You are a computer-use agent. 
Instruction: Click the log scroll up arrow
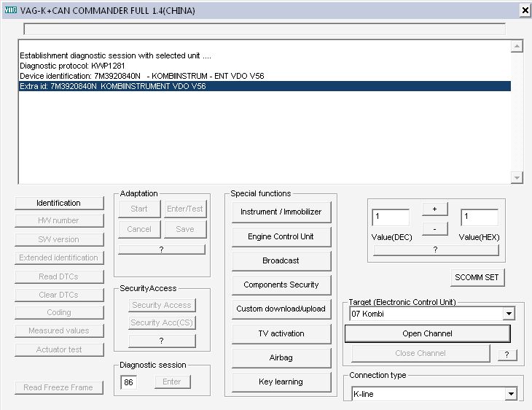click(517, 46)
